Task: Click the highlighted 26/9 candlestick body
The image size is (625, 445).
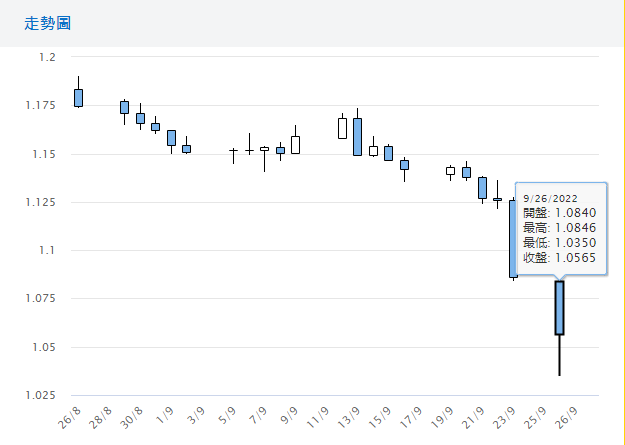Action: click(x=560, y=308)
